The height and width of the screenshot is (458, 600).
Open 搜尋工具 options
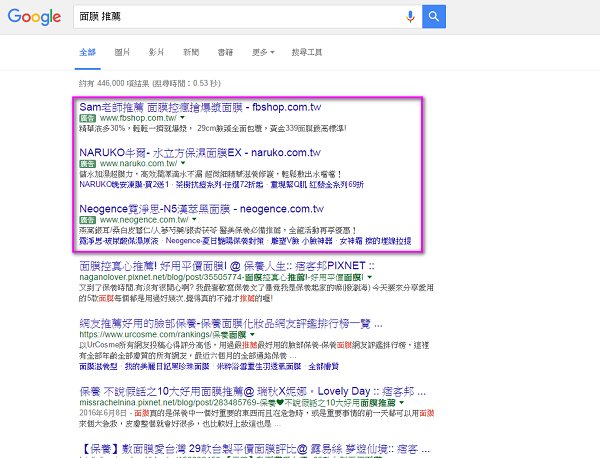click(307, 52)
